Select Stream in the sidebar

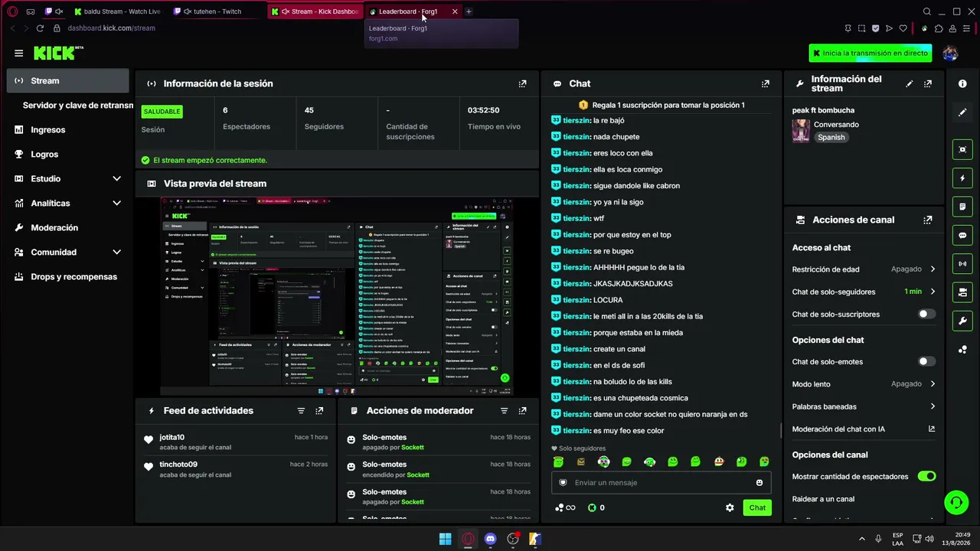[x=68, y=80]
